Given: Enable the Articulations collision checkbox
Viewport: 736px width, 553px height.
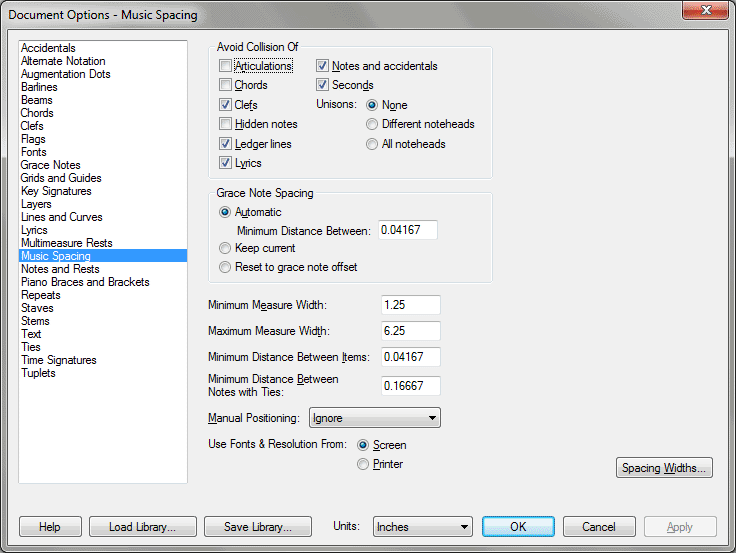Looking at the screenshot, I should coord(226,66).
